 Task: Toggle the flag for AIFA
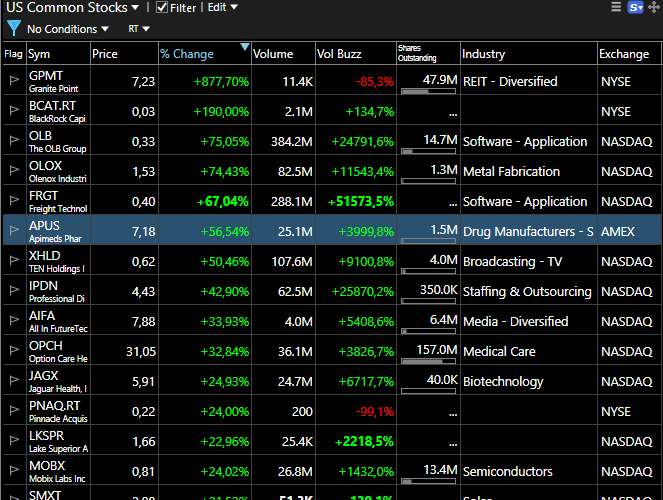14,320
